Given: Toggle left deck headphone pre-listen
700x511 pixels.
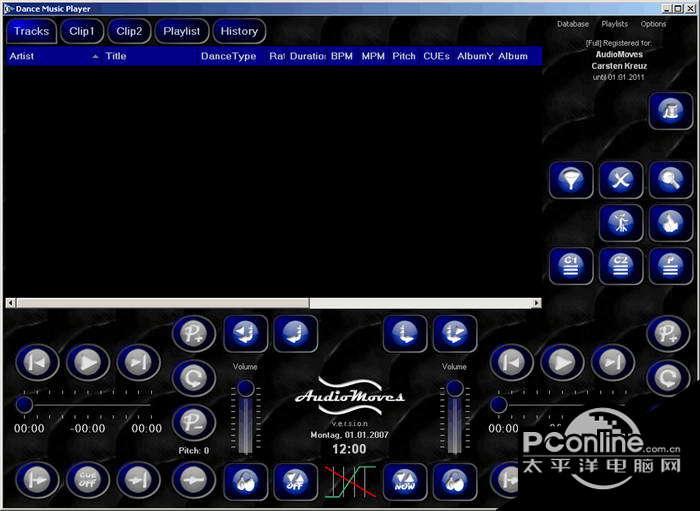Looking at the screenshot, I should click(246, 482).
